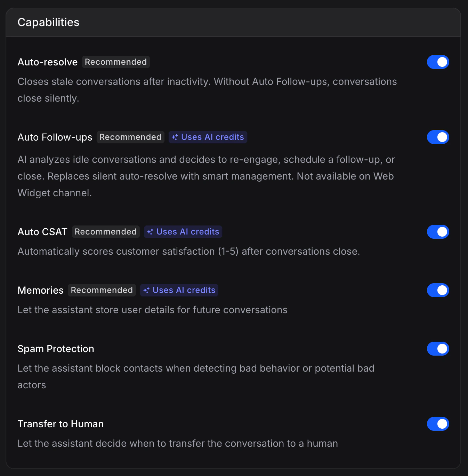The image size is (468, 476).
Task: Click the Uses AI credits badge beside Auto CSAT
Action: coord(183,232)
